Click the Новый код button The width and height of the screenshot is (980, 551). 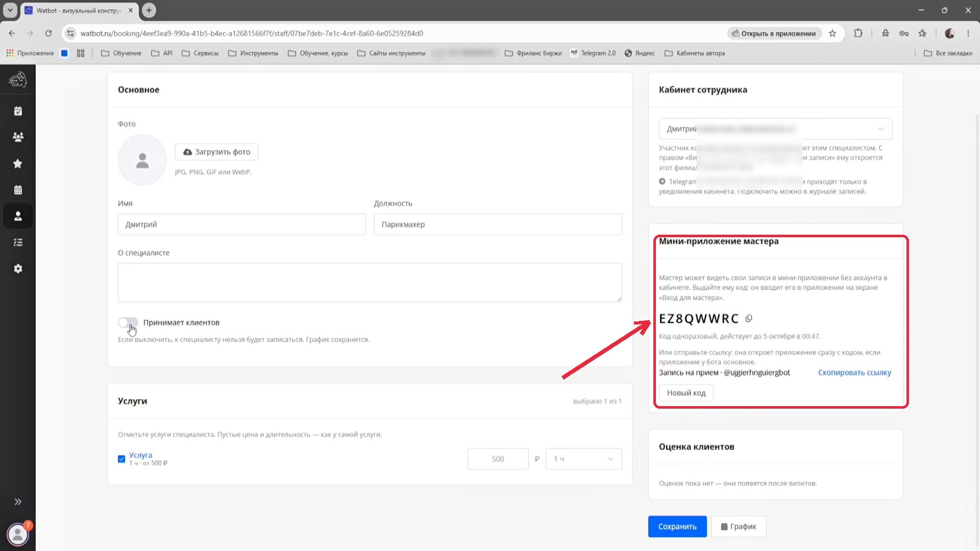point(686,393)
